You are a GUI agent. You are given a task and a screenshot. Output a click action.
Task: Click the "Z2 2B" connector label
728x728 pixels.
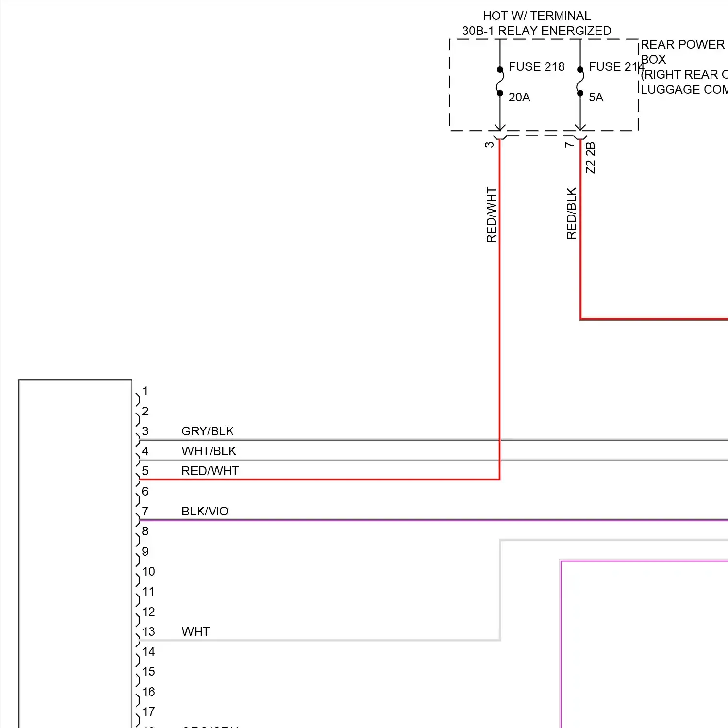[x=590, y=157]
